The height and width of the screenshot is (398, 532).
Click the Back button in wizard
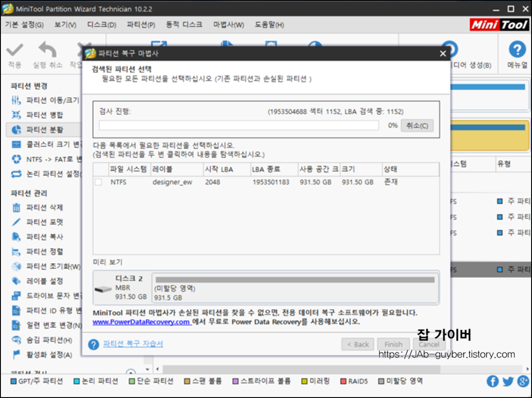tap(358, 344)
